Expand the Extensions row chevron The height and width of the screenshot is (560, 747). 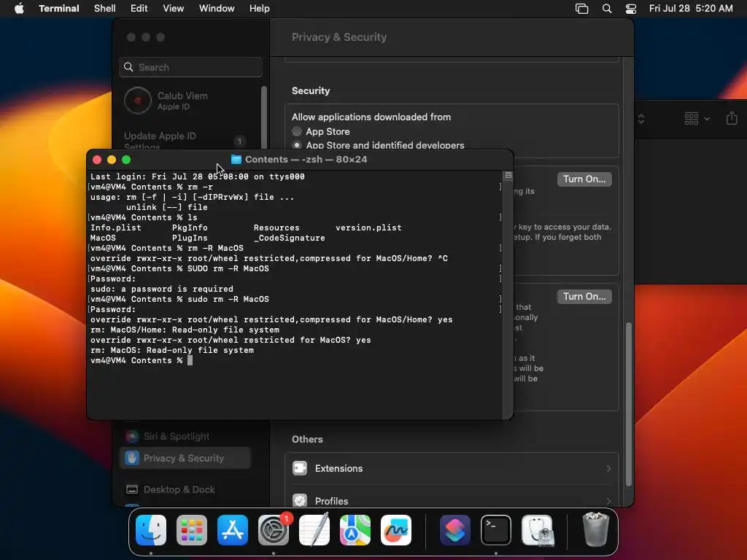pos(608,469)
